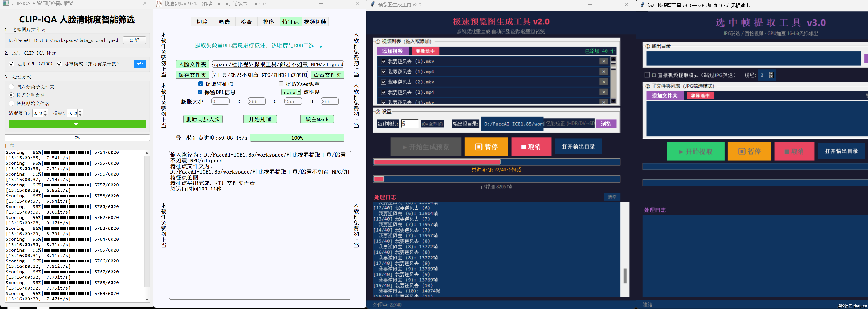868x309 pixels.
Task: Clear log with 清空 button
Action: pyautogui.click(x=612, y=197)
